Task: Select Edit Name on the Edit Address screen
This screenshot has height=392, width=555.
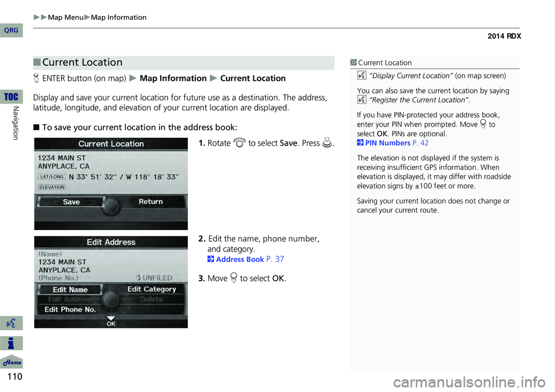Action: 70,290
